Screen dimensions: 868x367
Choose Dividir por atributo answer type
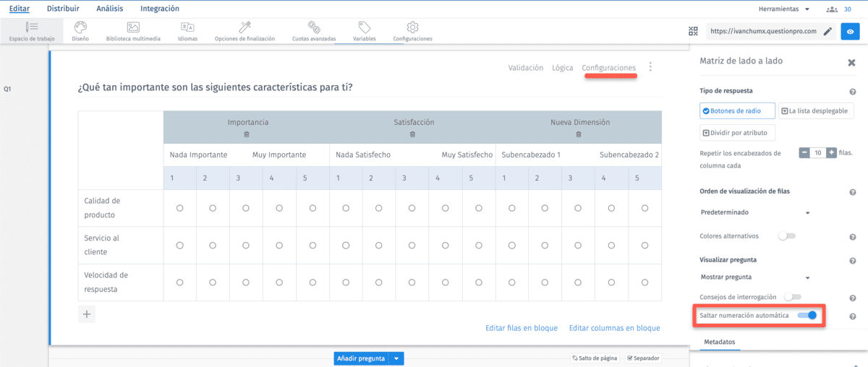pos(738,133)
